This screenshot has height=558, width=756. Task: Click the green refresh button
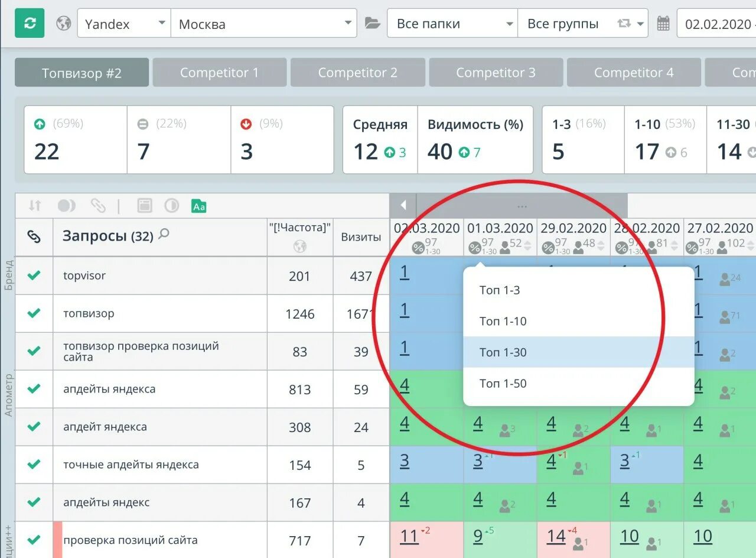[x=30, y=23]
